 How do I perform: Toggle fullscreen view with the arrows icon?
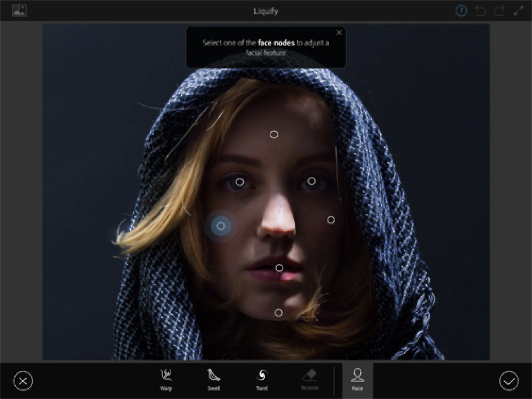(x=518, y=11)
